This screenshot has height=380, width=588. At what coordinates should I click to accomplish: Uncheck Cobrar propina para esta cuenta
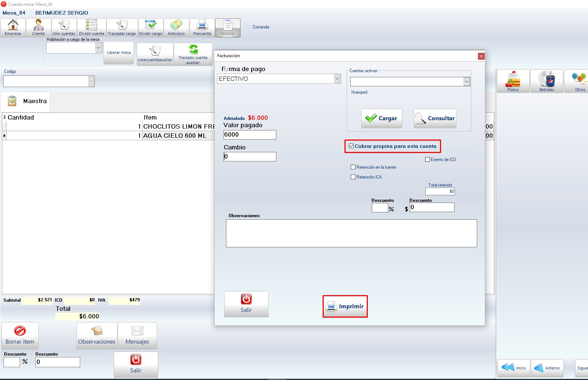click(x=351, y=146)
